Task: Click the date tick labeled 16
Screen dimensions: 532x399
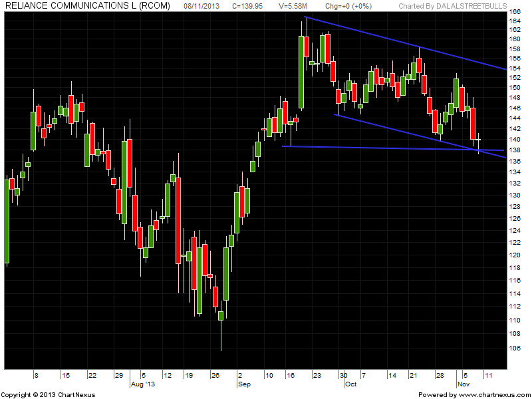Action: point(291,376)
